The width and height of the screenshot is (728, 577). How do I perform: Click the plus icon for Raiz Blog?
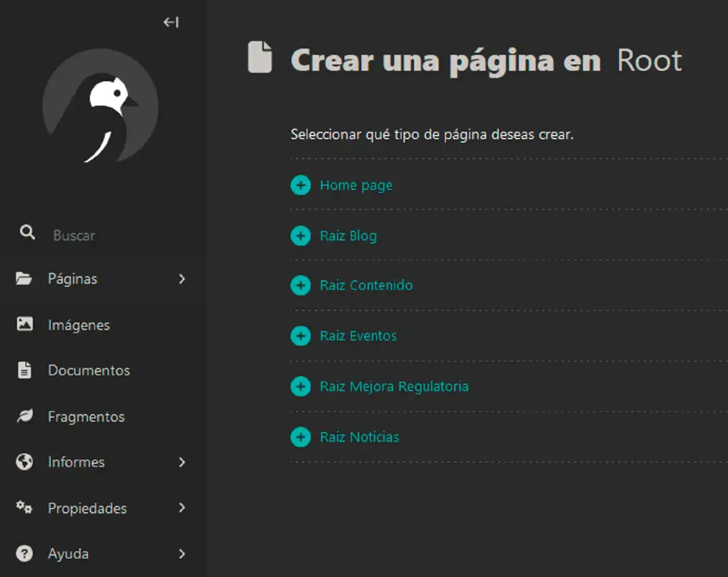tap(300, 236)
